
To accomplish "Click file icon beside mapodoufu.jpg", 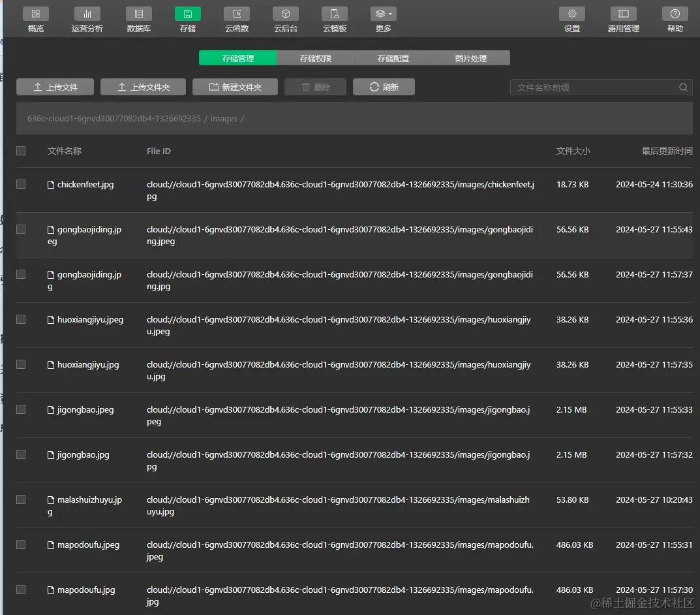I will pyautogui.click(x=51, y=590).
